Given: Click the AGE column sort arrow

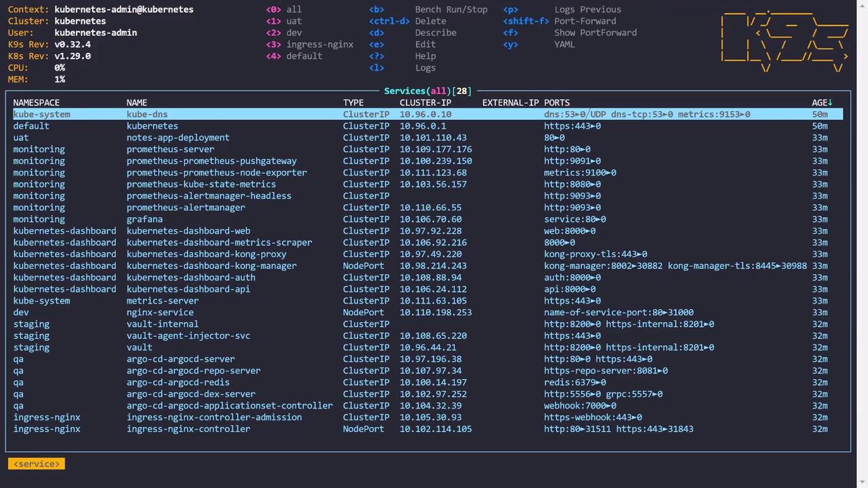Looking at the screenshot, I should click(830, 103).
